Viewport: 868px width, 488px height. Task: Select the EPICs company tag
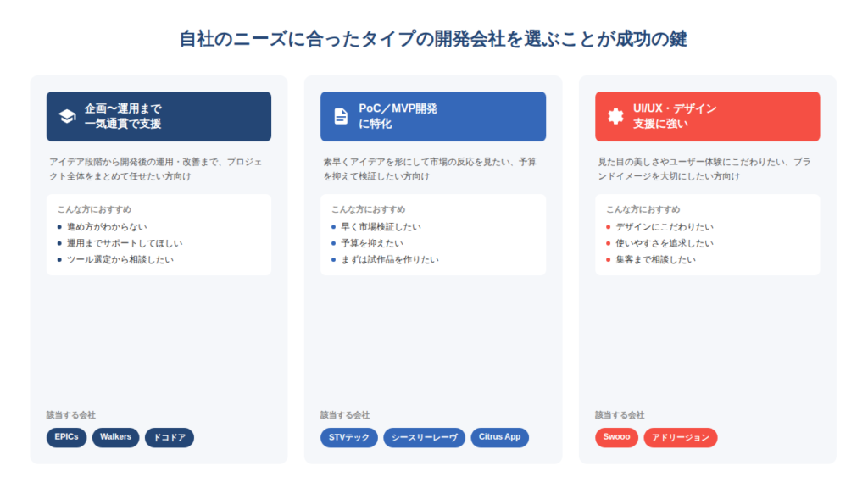[x=66, y=437]
